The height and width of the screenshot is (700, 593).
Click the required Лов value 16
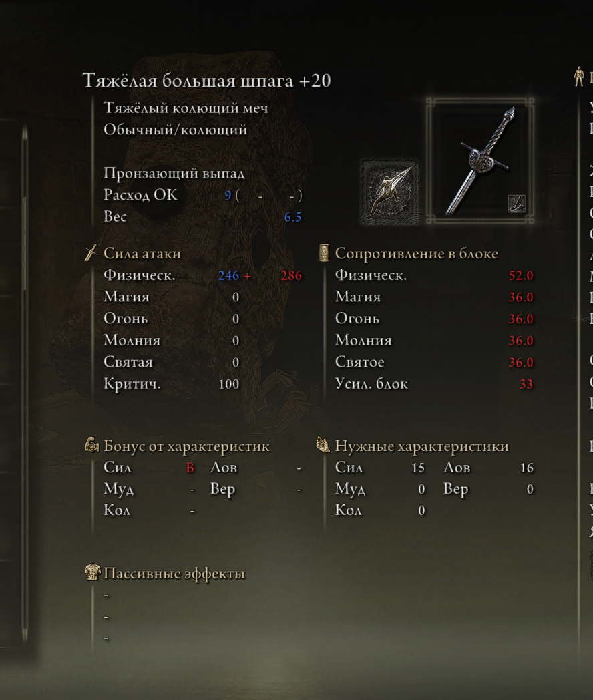click(526, 468)
